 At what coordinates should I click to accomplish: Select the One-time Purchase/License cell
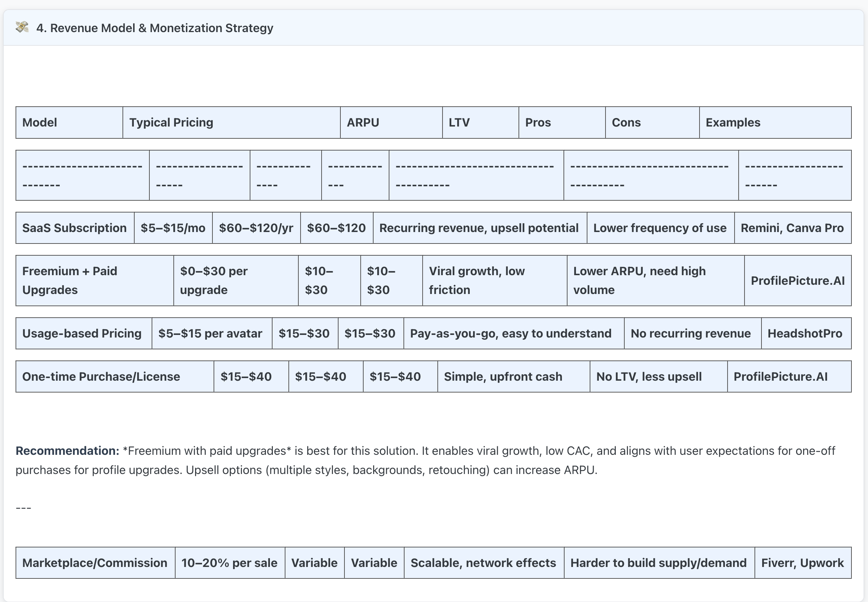coord(114,377)
